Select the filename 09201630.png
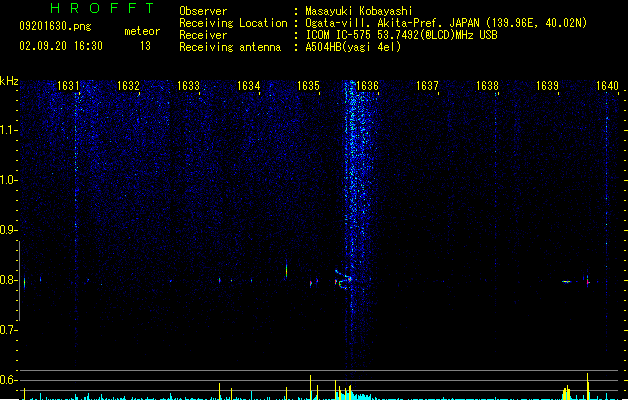 (x=55, y=26)
